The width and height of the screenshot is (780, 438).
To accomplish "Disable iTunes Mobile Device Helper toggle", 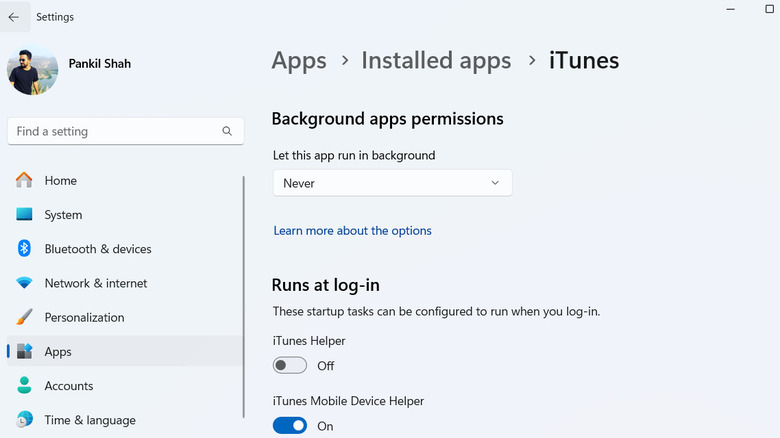I will pyautogui.click(x=290, y=426).
